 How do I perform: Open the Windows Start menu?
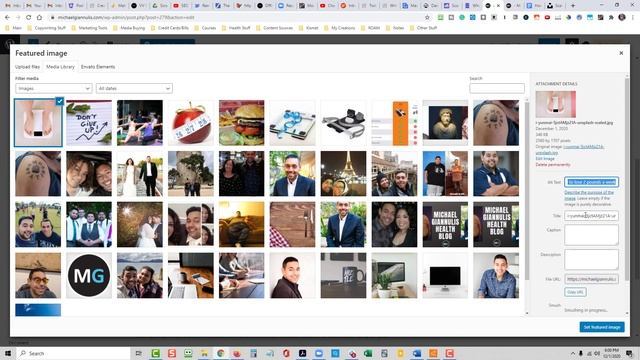click(8, 353)
